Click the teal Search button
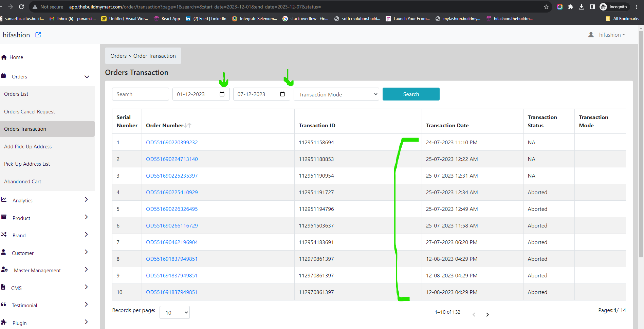 (x=411, y=94)
